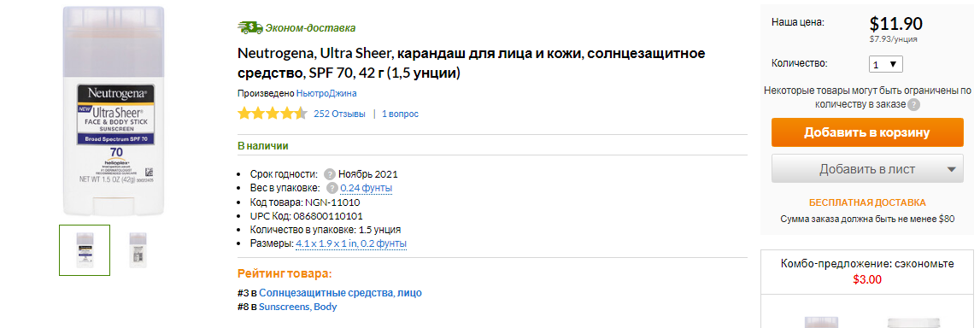This screenshot has height=328, width=980.
Task: Click the economy delivery truck icon
Action: 250,27
